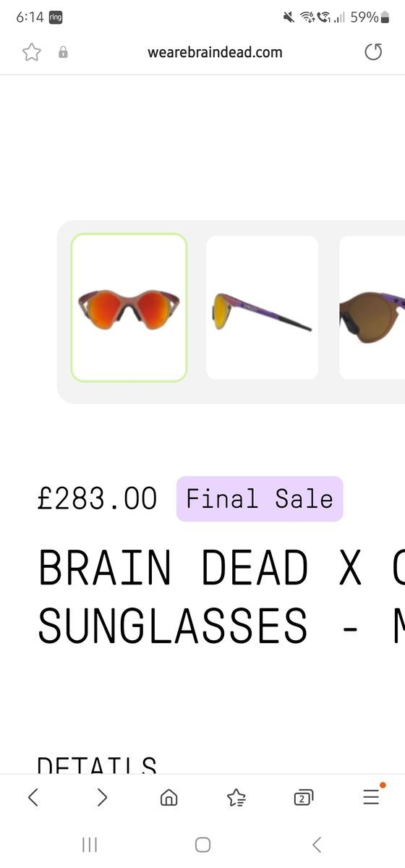The height and width of the screenshot is (868, 405).
Task: Tap the £283.00 price text
Action: 97,499
